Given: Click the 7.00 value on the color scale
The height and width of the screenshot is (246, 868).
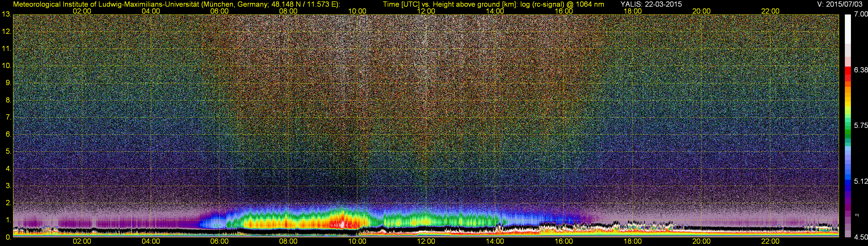Looking at the screenshot, I should [x=861, y=14].
